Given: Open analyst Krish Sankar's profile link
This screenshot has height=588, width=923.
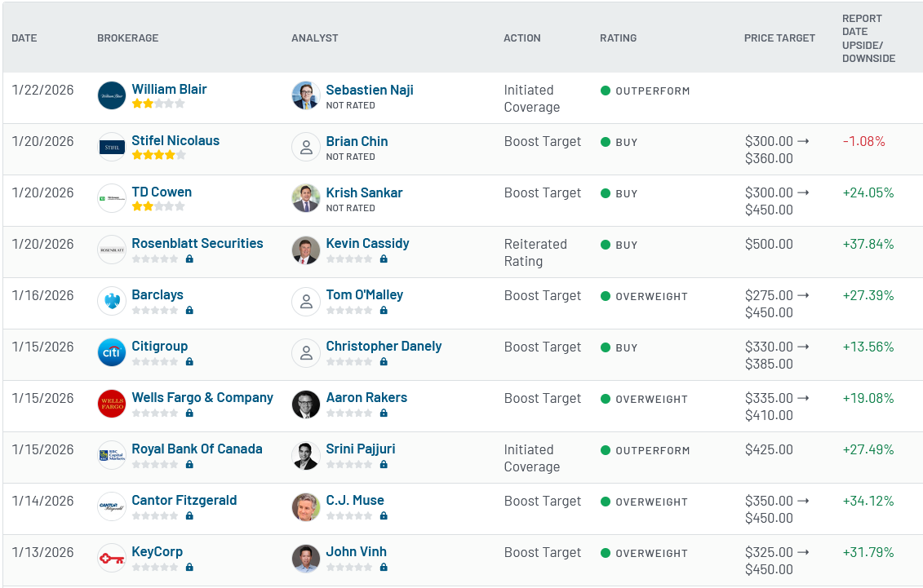Looking at the screenshot, I should tap(364, 192).
